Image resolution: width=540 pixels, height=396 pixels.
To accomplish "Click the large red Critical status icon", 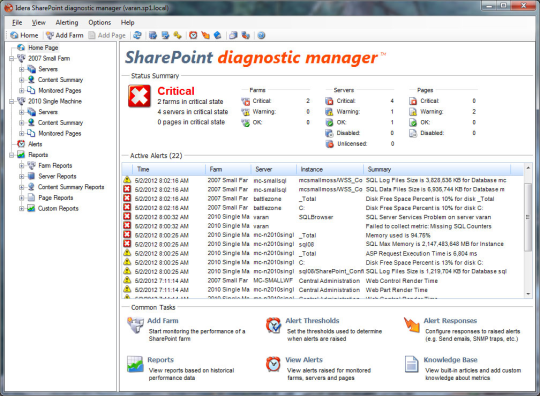I will (139, 96).
